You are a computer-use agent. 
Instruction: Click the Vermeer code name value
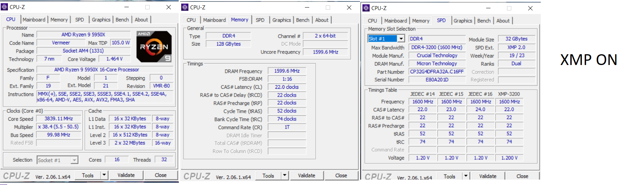click(x=61, y=43)
